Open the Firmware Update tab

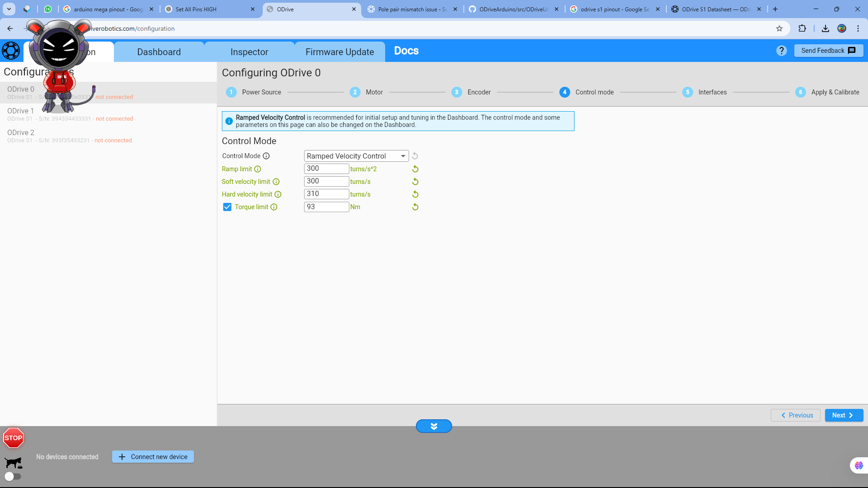coord(340,52)
